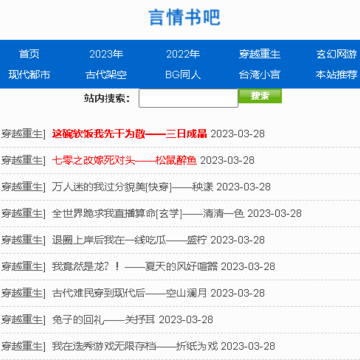Click the 站内搜索： label
360x360 pixels.
106,98
